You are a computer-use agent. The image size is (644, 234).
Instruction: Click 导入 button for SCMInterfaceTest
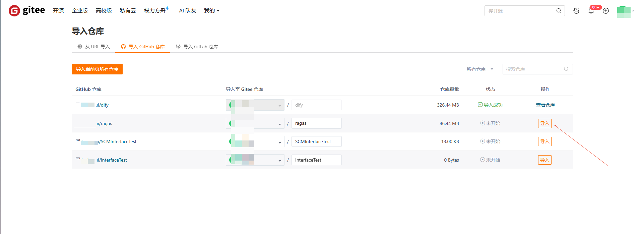(x=545, y=141)
